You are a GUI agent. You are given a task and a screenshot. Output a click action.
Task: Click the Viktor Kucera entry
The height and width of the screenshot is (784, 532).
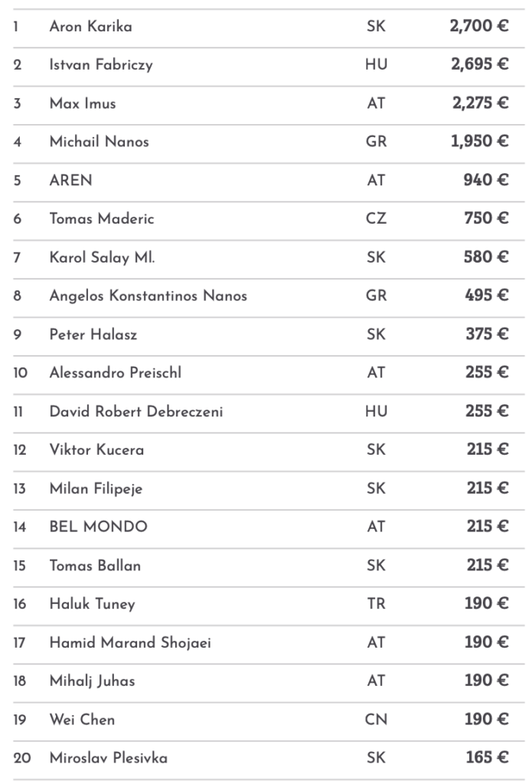[x=96, y=450]
